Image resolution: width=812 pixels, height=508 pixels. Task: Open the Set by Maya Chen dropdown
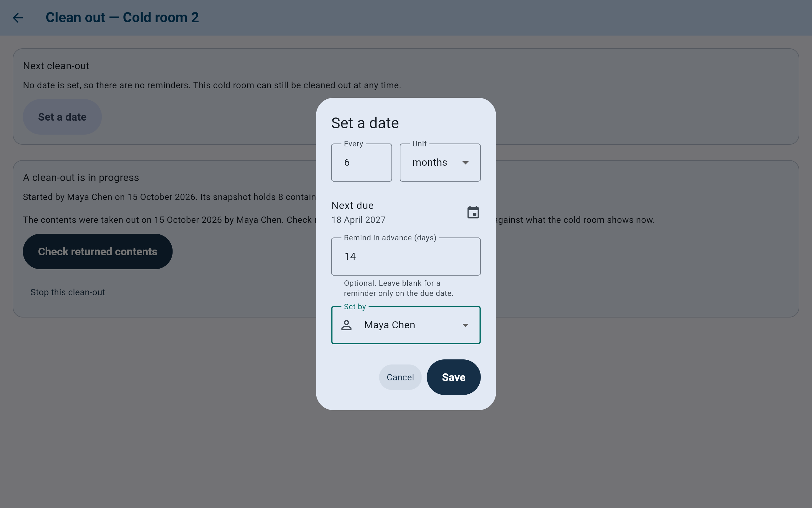(406, 325)
